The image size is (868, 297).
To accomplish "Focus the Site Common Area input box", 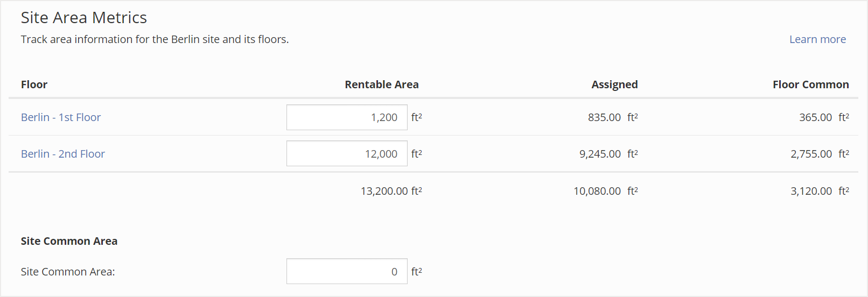I will (346, 272).
